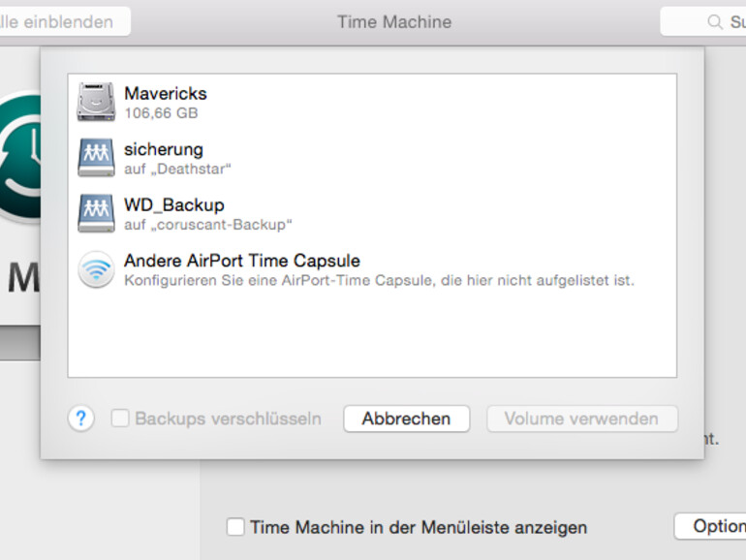Click the search magnifier icon
The width and height of the screenshot is (746, 560).
coord(715,21)
